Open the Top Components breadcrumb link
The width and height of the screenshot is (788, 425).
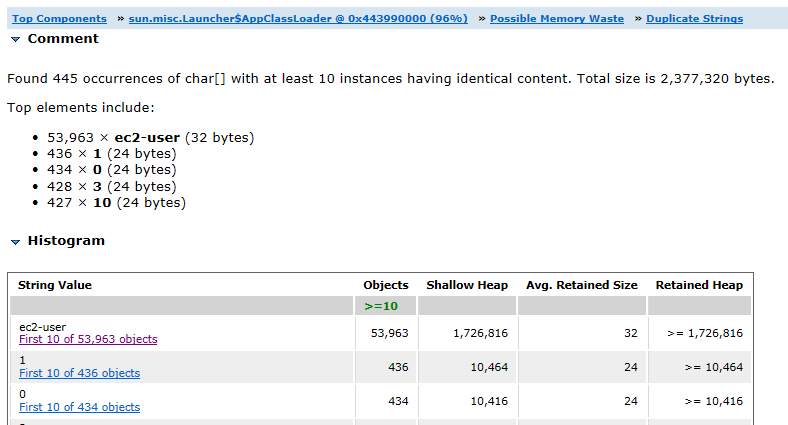point(59,19)
